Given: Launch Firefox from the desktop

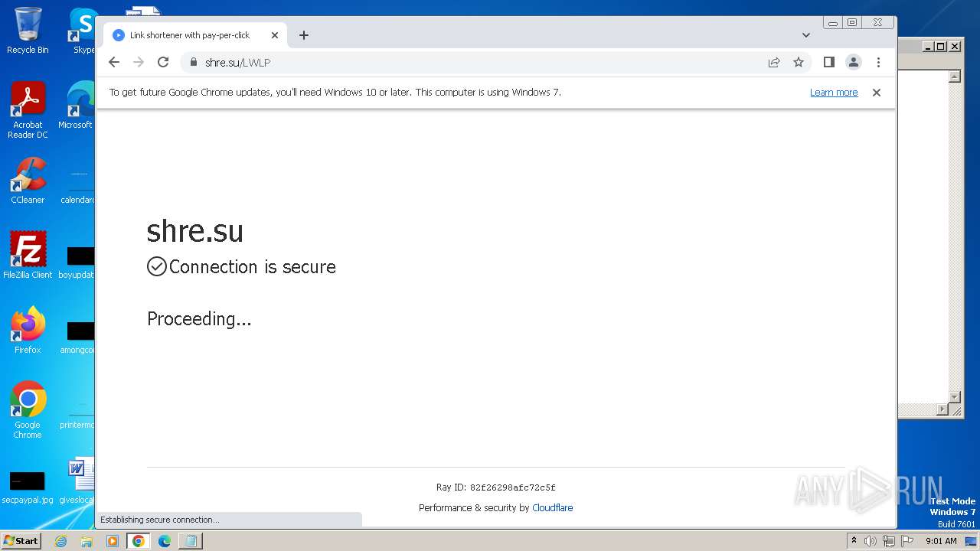Looking at the screenshot, I should [28, 331].
